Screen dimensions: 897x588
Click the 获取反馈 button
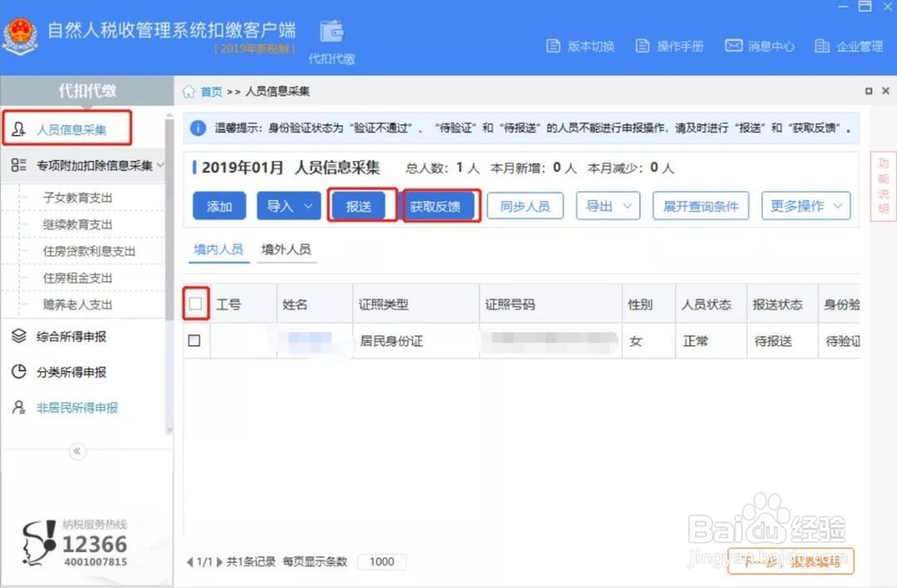point(435,206)
